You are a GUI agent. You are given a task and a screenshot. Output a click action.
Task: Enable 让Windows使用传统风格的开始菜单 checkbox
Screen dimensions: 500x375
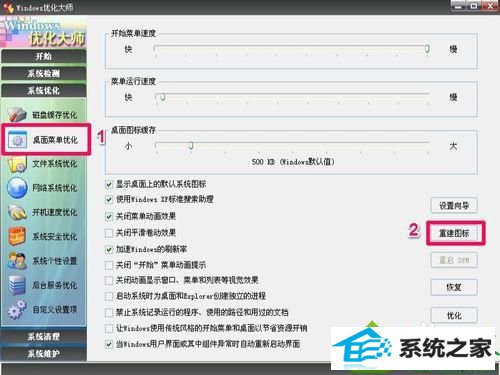[109, 328]
